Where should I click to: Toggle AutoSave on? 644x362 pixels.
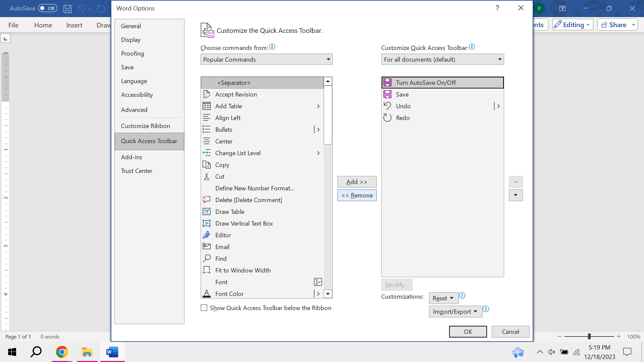[x=48, y=8]
